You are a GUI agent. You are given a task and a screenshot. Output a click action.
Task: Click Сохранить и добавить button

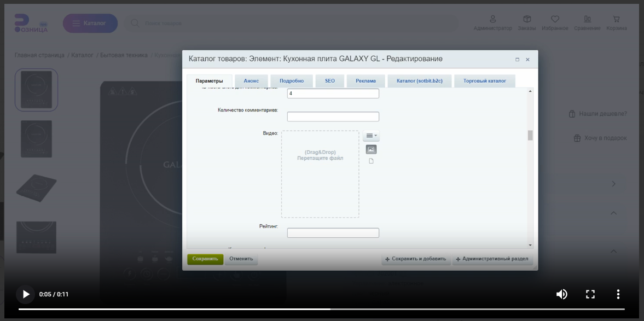click(x=416, y=259)
